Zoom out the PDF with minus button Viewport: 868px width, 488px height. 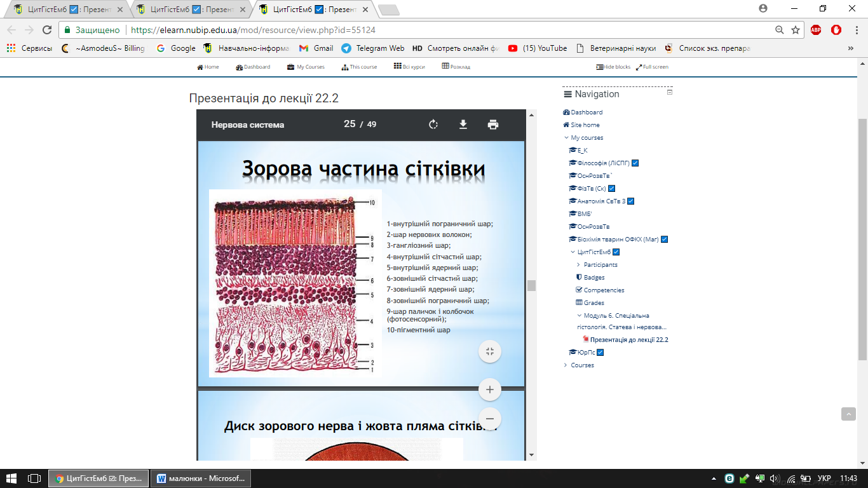[490, 419]
